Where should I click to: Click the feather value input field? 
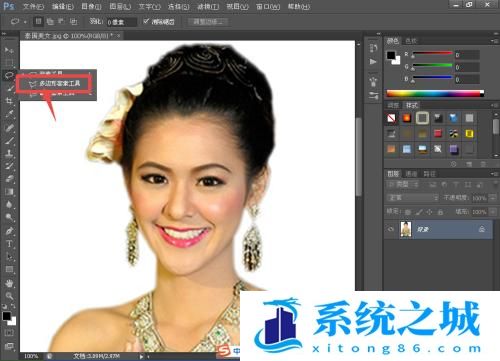[121, 22]
